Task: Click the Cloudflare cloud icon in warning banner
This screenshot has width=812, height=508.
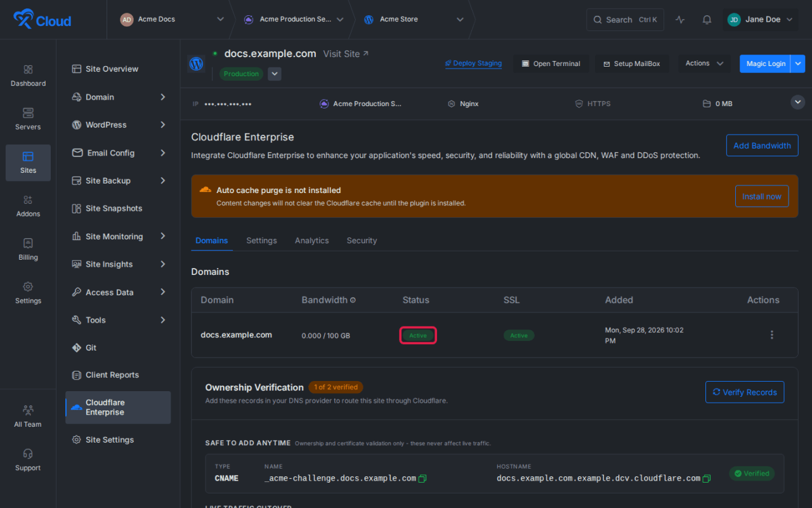Action: pyautogui.click(x=205, y=190)
